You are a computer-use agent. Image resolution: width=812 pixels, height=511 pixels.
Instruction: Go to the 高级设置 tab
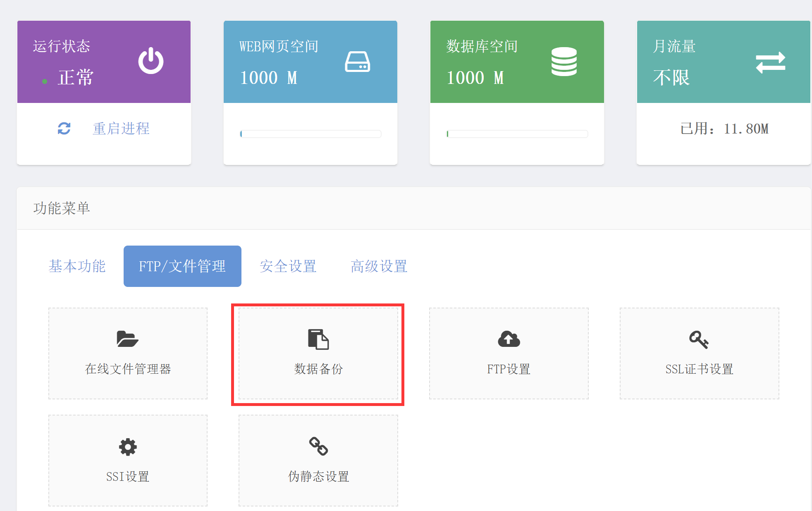379,266
